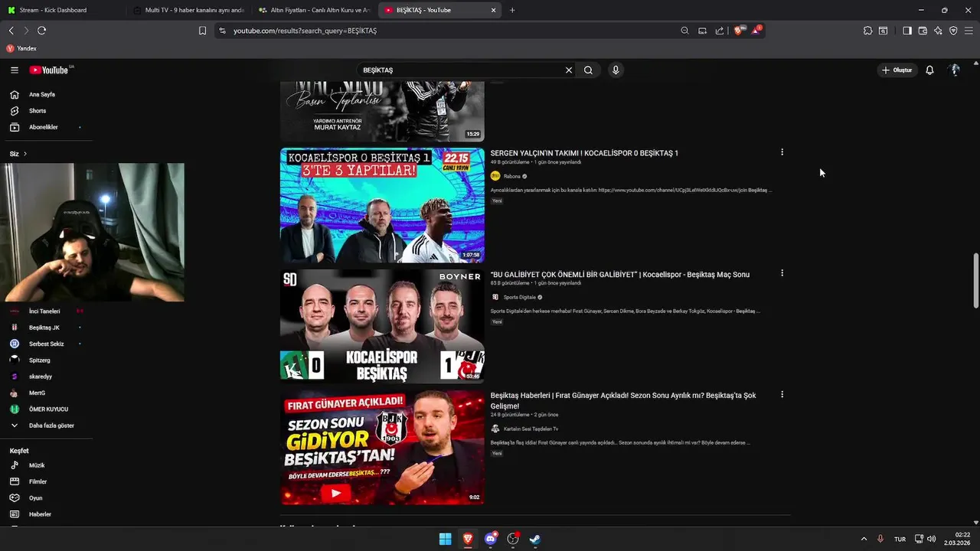Open the YouTube notifications bell
Image resolution: width=980 pixels, height=551 pixels.
(929, 70)
